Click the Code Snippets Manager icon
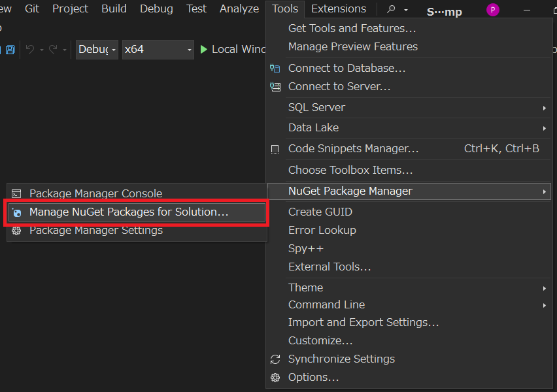Image resolution: width=557 pixels, height=392 pixels. [x=275, y=148]
